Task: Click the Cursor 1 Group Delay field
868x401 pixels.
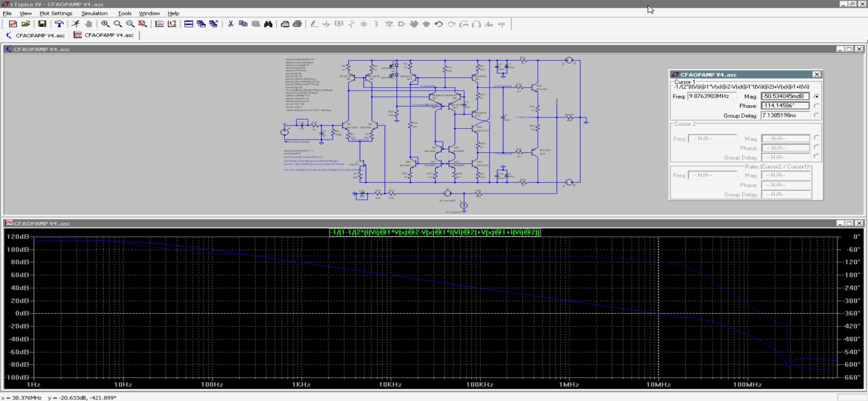Action: pyautogui.click(x=785, y=115)
